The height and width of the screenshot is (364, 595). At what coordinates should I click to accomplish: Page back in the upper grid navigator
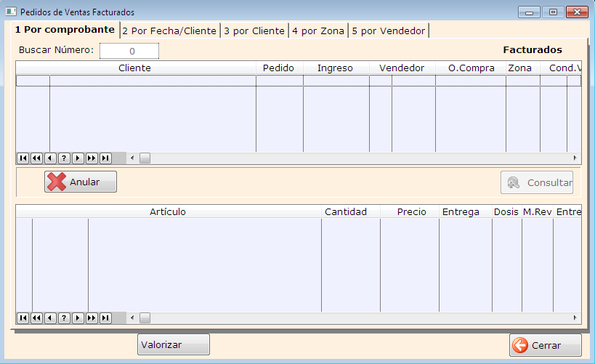tap(36, 158)
